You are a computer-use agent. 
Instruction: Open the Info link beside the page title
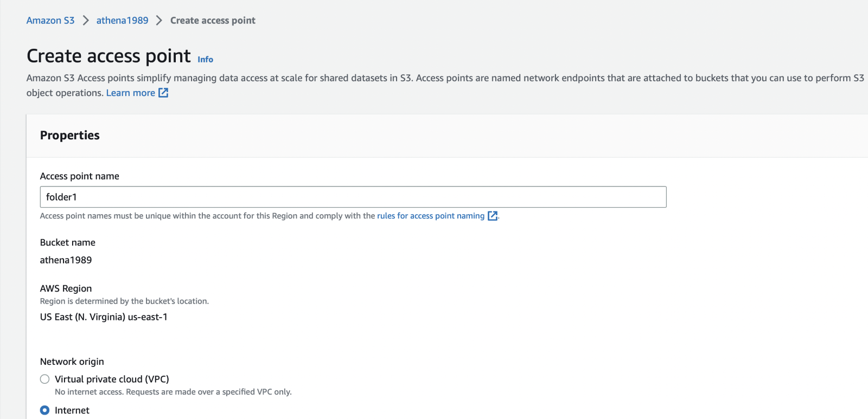pos(205,60)
